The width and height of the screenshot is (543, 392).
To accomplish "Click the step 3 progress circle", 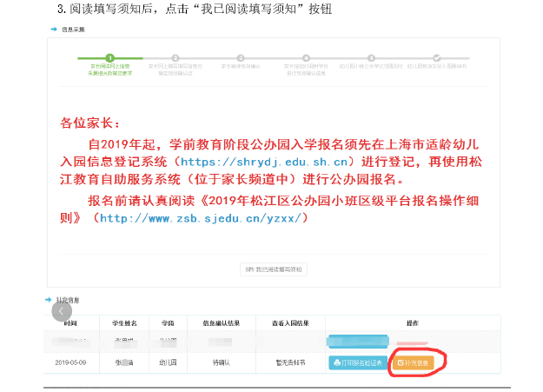I will tap(241, 57).
